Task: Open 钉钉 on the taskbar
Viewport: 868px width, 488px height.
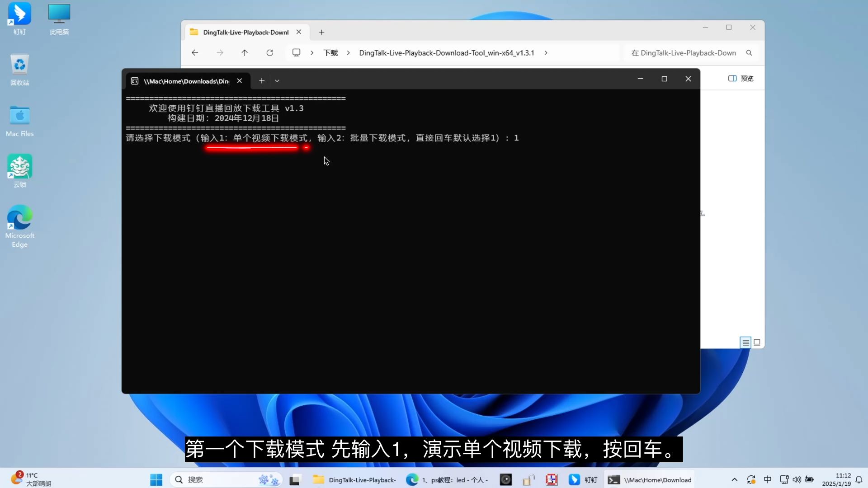Action: coord(583,479)
